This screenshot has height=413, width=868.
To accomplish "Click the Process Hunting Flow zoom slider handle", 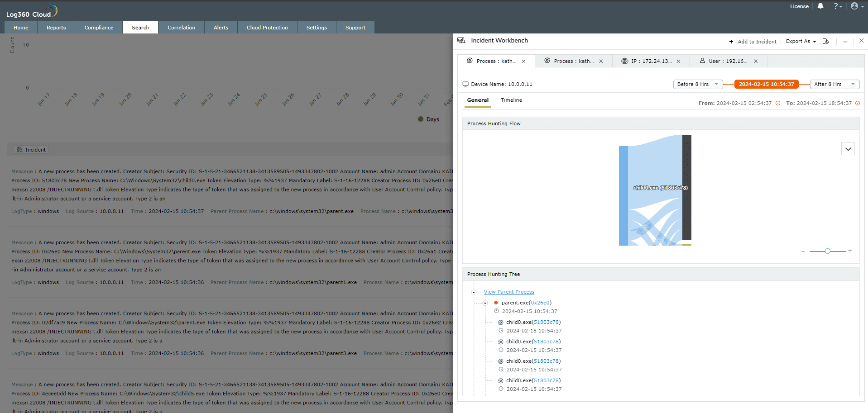I will point(827,251).
